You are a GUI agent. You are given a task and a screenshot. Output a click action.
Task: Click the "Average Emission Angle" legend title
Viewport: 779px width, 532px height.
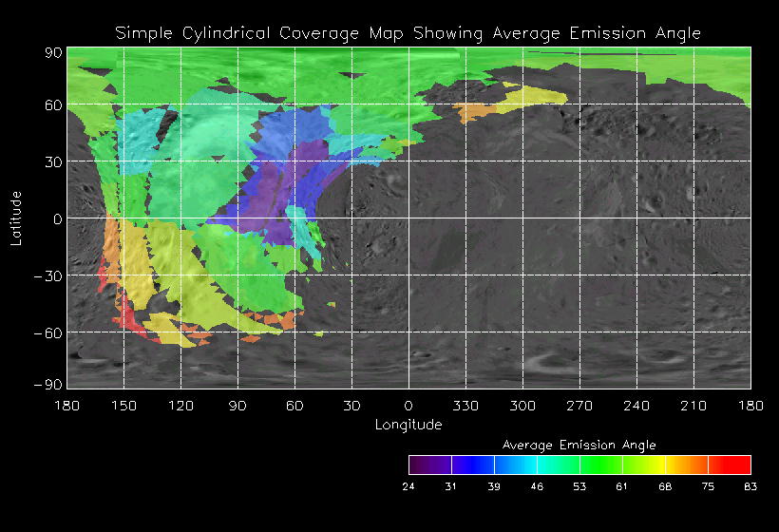click(x=579, y=445)
